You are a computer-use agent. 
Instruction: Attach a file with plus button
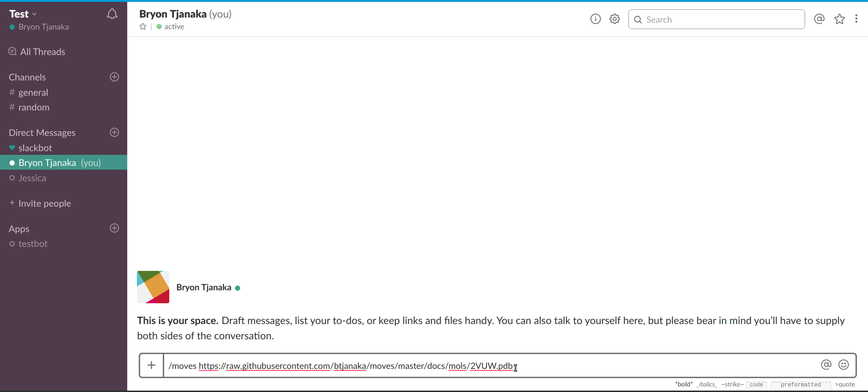[x=152, y=366]
